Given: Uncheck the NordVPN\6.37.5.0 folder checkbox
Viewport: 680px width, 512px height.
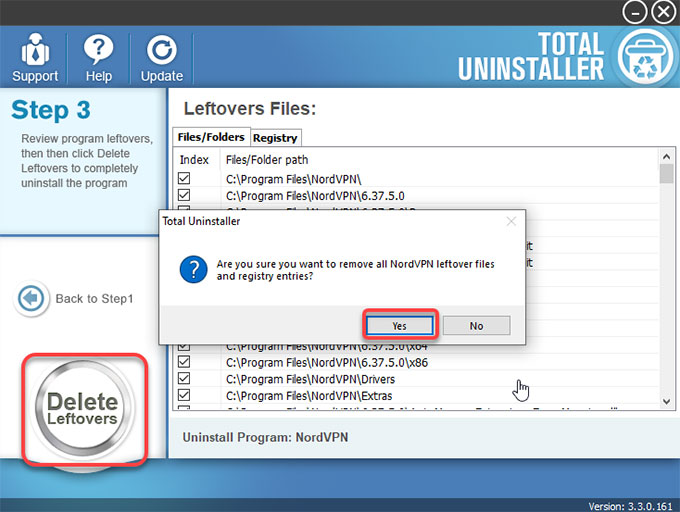Looking at the screenshot, I should pos(184,195).
